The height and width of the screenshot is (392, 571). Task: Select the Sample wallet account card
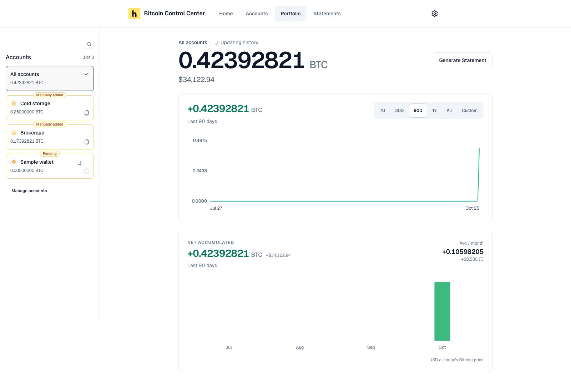click(x=50, y=166)
